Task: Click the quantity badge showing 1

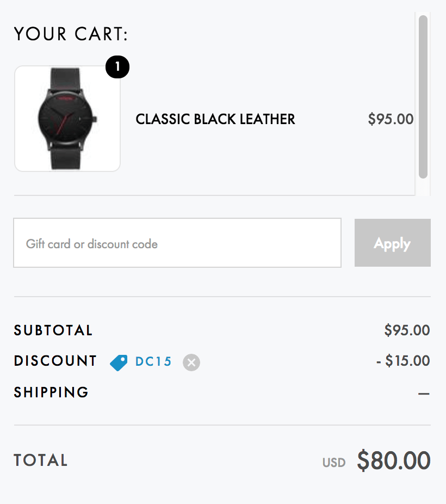Action: point(117,67)
